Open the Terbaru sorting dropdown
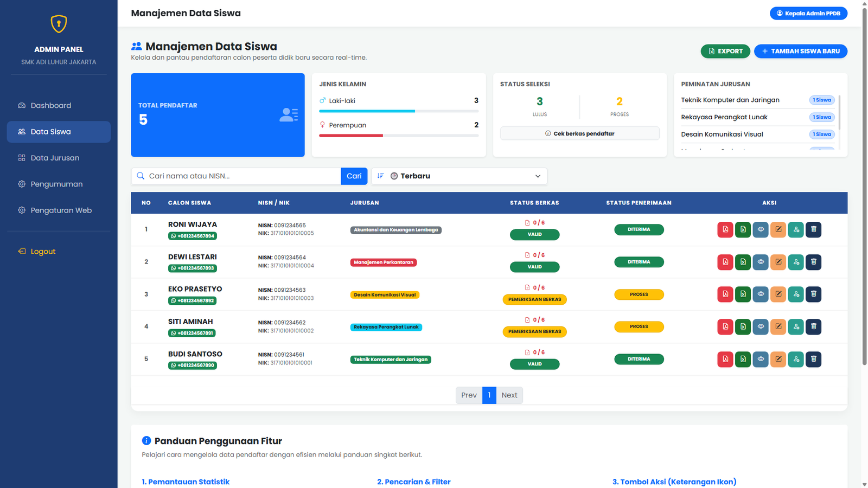Screen dimensions: 868x488 coord(458,176)
